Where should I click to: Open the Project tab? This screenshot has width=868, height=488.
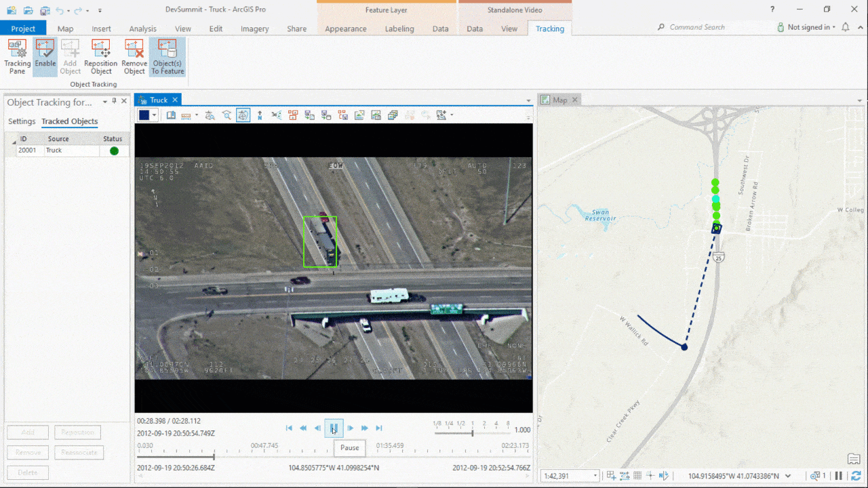point(23,28)
